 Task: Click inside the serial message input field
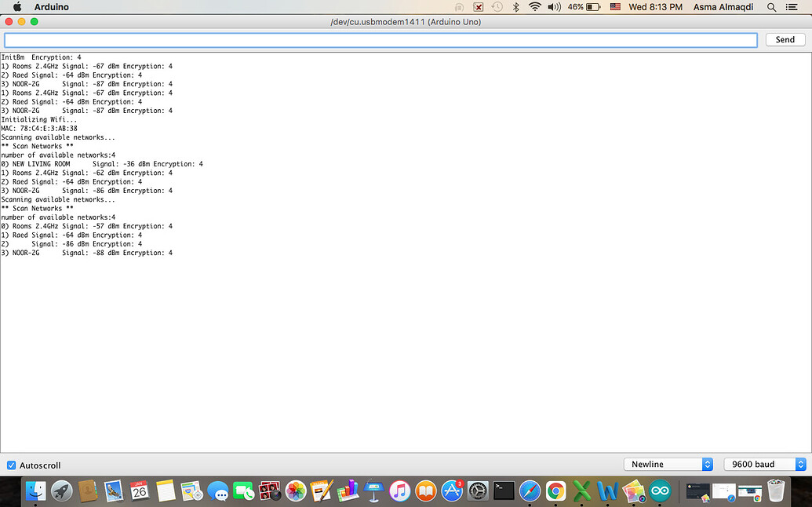coord(380,39)
